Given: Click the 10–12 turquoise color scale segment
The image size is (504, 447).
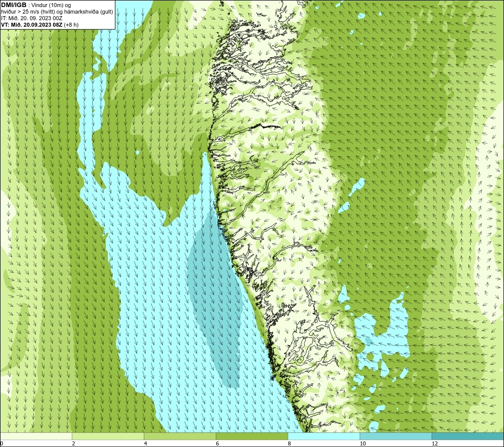Looking at the screenshot, I should click(396, 436).
